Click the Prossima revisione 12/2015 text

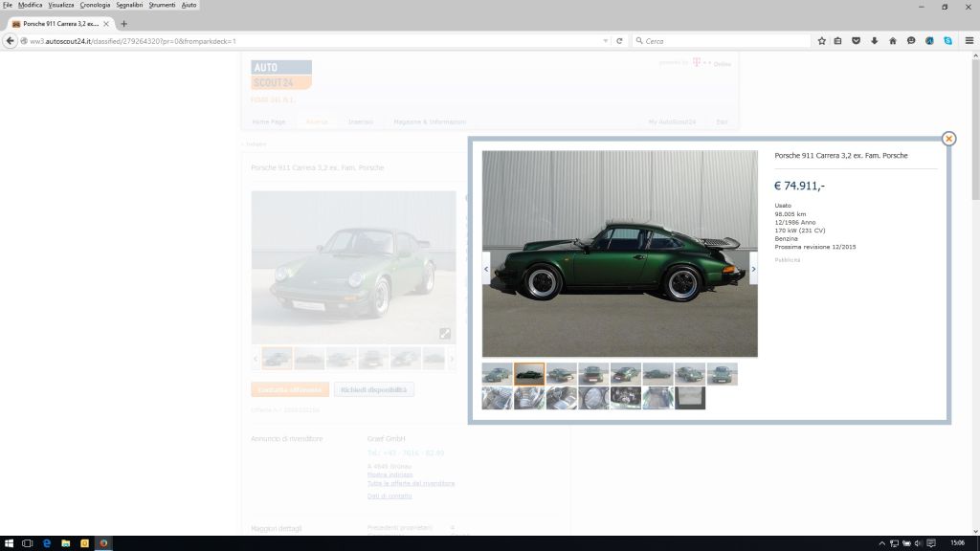coord(815,247)
